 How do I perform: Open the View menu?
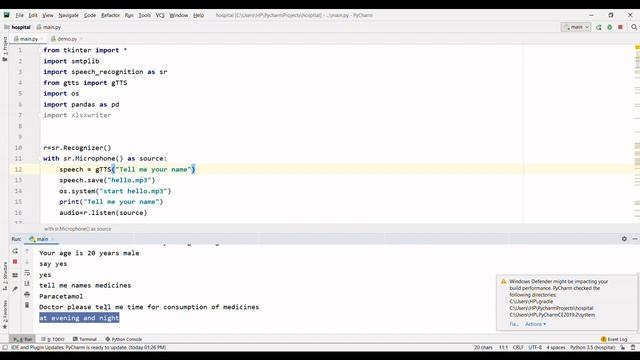click(x=48, y=15)
